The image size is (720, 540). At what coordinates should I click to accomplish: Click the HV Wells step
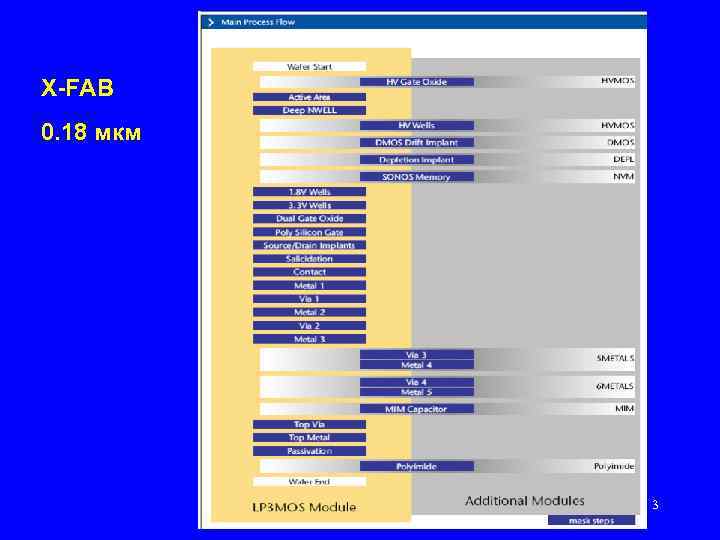(416, 125)
